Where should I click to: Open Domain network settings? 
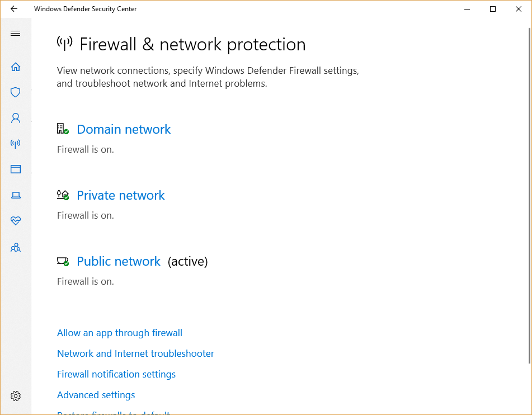tap(124, 129)
